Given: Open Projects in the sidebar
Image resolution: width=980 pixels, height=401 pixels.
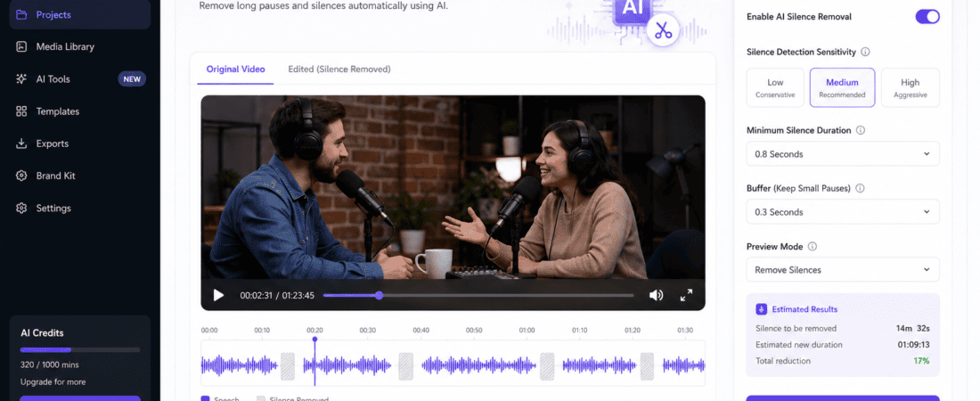Looking at the screenshot, I should click(80, 14).
